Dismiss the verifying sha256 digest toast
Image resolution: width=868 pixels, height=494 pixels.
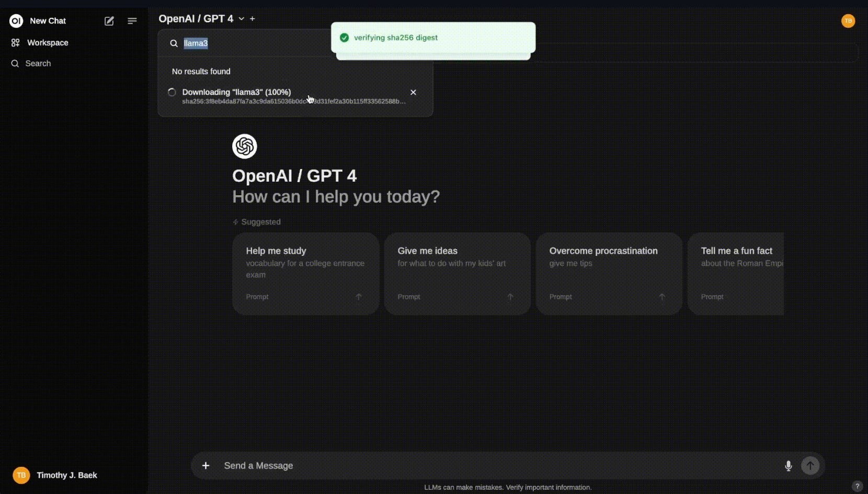pos(433,38)
